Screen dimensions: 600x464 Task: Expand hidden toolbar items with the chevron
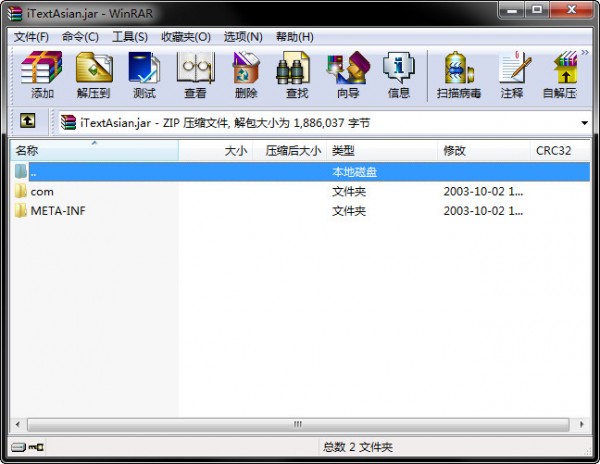point(585,52)
